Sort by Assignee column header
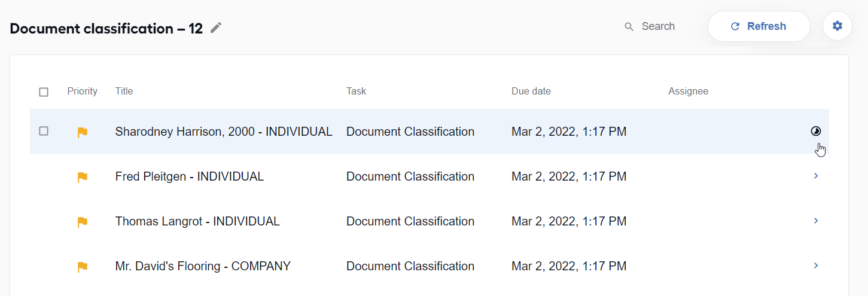The width and height of the screenshot is (868, 296). pos(688,91)
